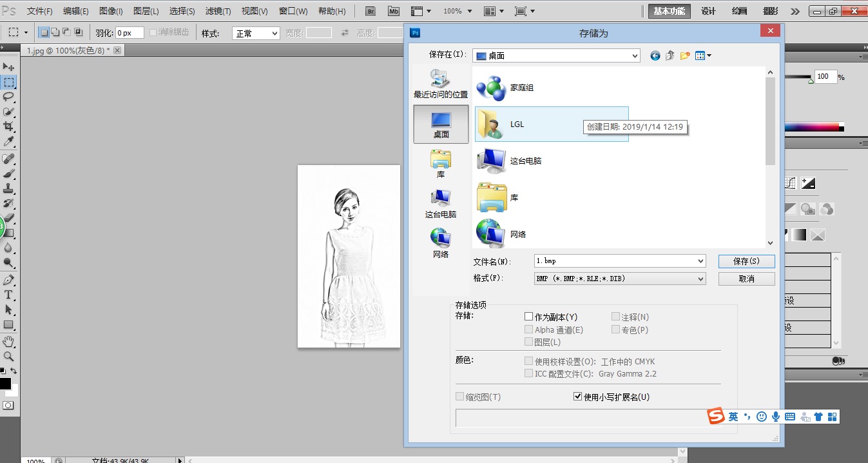The image size is (868, 463).
Task: Click the 保存(S) button
Action: (746, 261)
